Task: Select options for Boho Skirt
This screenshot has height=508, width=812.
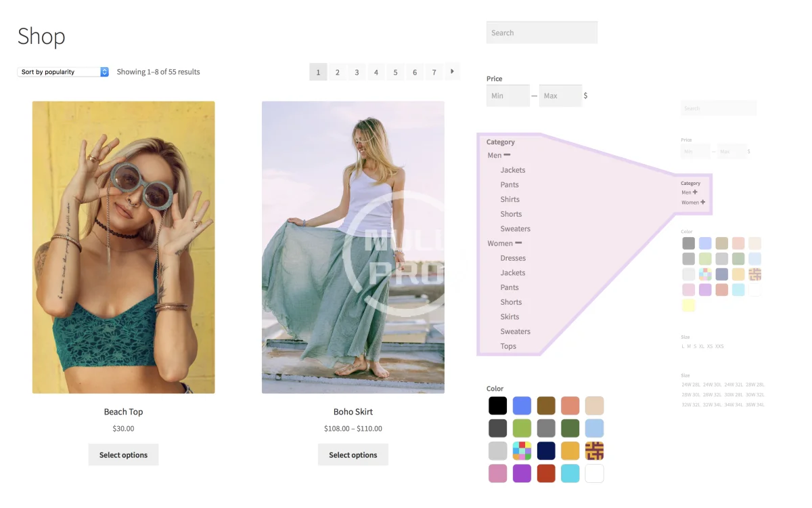Action: [x=353, y=454]
